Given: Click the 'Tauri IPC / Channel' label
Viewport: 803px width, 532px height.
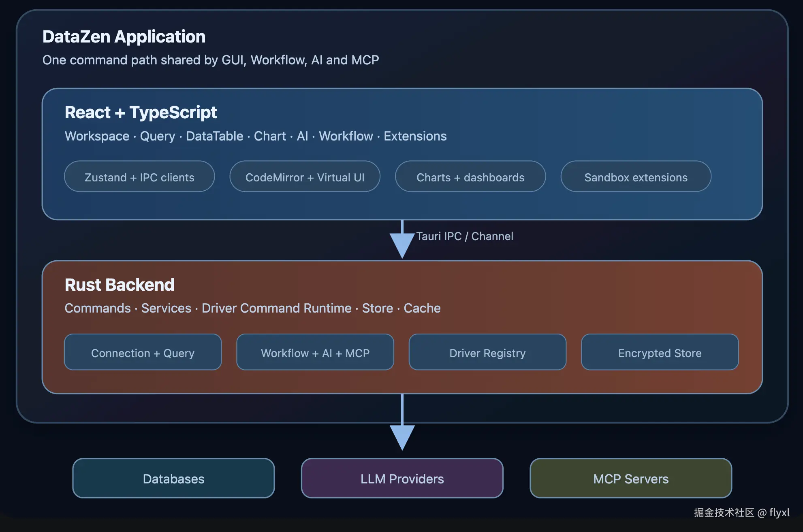Looking at the screenshot, I should pyautogui.click(x=465, y=236).
